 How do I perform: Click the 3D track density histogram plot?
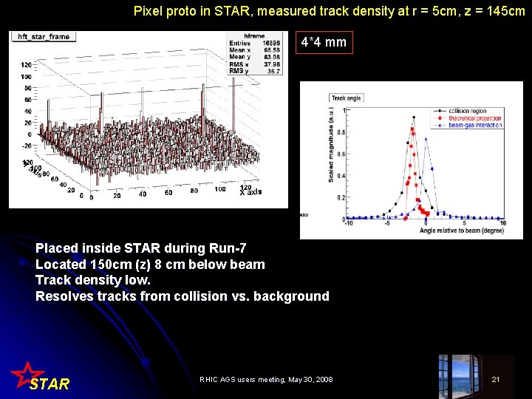(x=149, y=120)
